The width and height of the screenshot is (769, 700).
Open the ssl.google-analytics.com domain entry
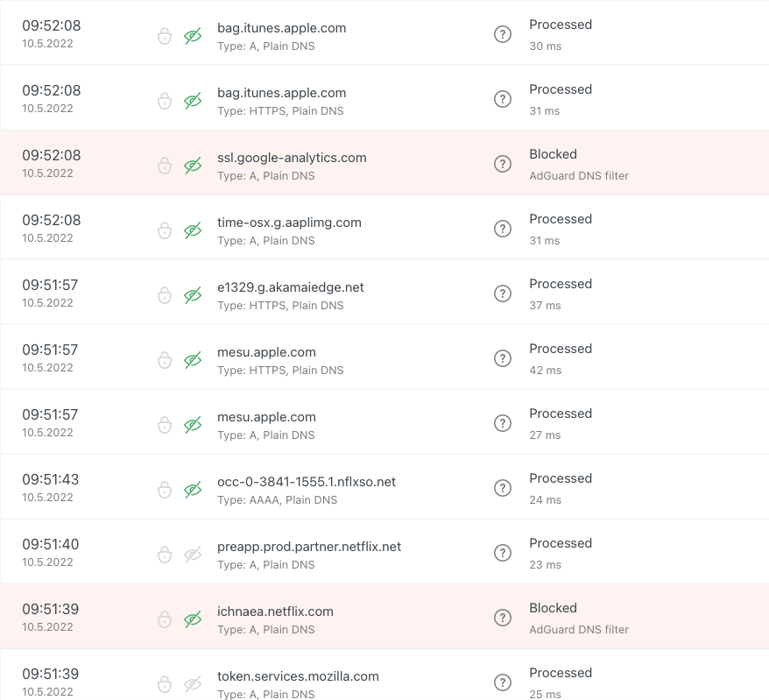[x=292, y=158]
